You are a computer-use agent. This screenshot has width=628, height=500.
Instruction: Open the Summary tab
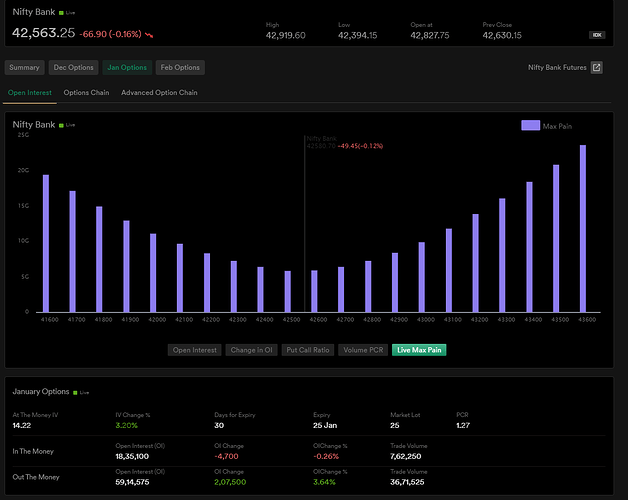pyautogui.click(x=24, y=67)
